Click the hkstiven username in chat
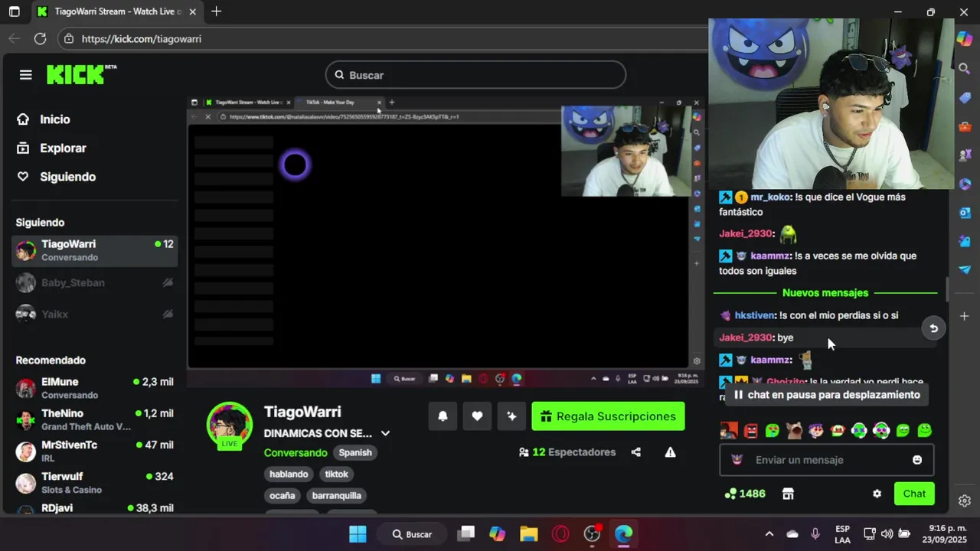Viewport: 980px width, 551px height. 755,315
